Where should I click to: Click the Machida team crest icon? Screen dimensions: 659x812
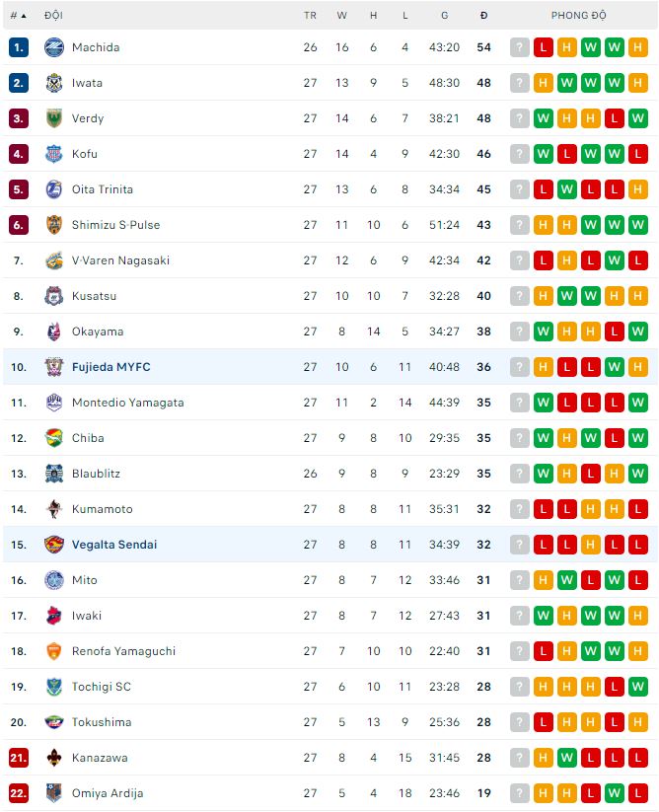(x=54, y=47)
